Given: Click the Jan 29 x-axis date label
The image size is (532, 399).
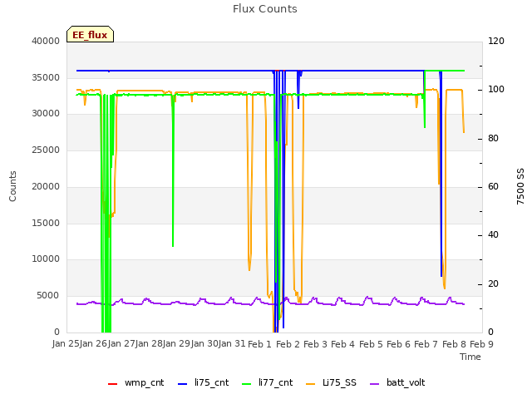Looking at the screenshot, I should [x=177, y=343].
